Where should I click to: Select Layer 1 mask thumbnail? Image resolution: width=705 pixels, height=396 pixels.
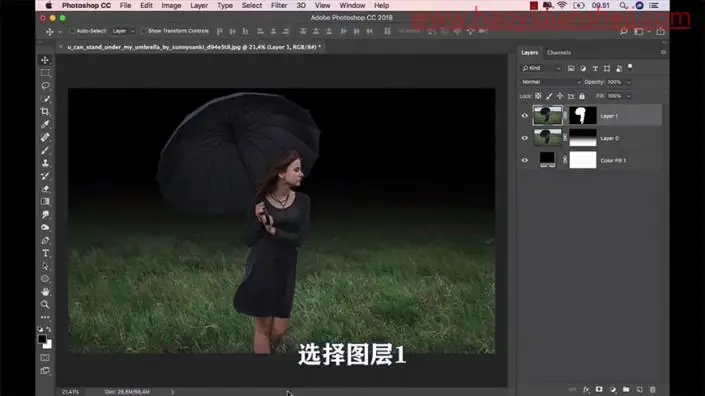[x=583, y=116]
